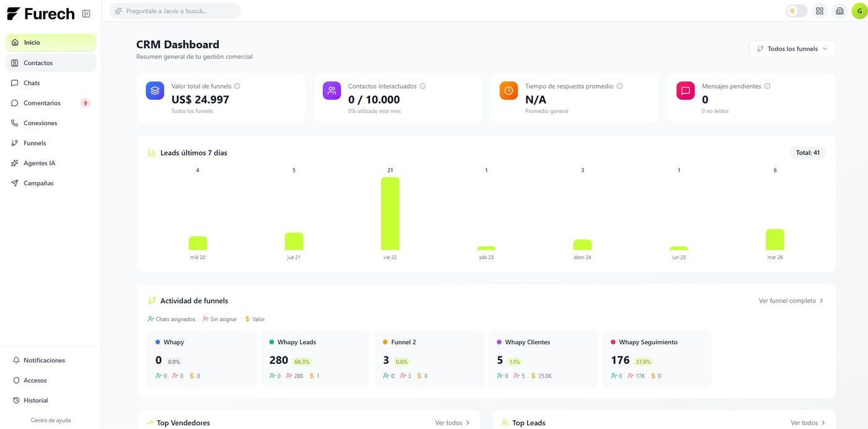Click the mar 26 bar in leads chart
This screenshot has height=429, width=868.
[x=775, y=240]
